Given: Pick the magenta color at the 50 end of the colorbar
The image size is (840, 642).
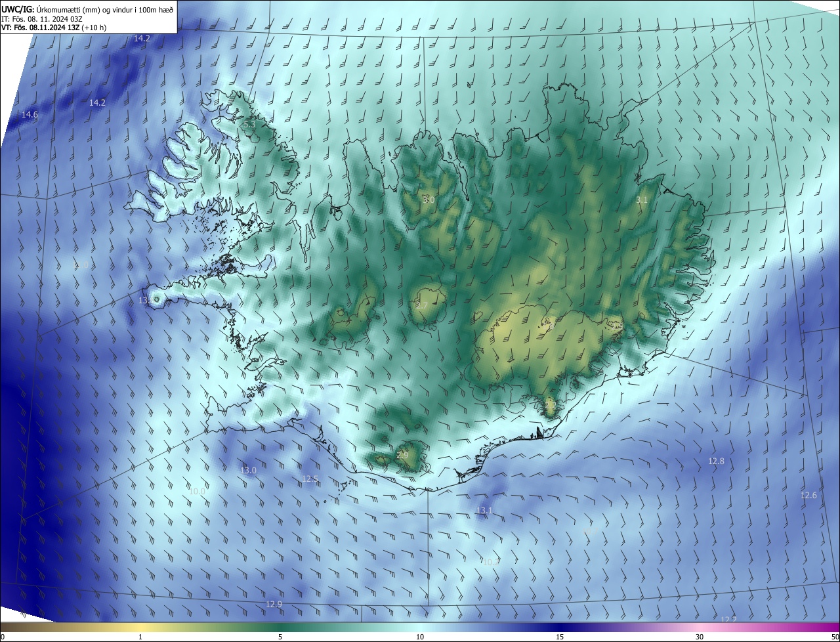Looking at the screenshot, I should (836, 627).
